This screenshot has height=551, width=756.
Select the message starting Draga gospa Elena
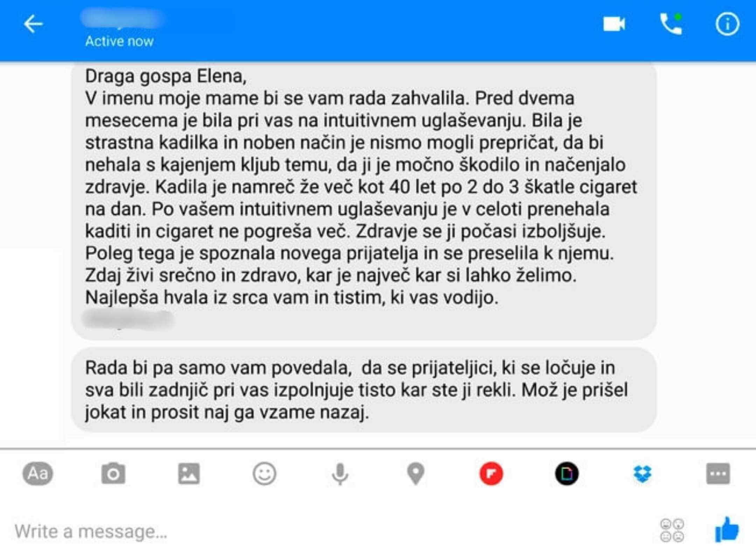coord(364,201)
